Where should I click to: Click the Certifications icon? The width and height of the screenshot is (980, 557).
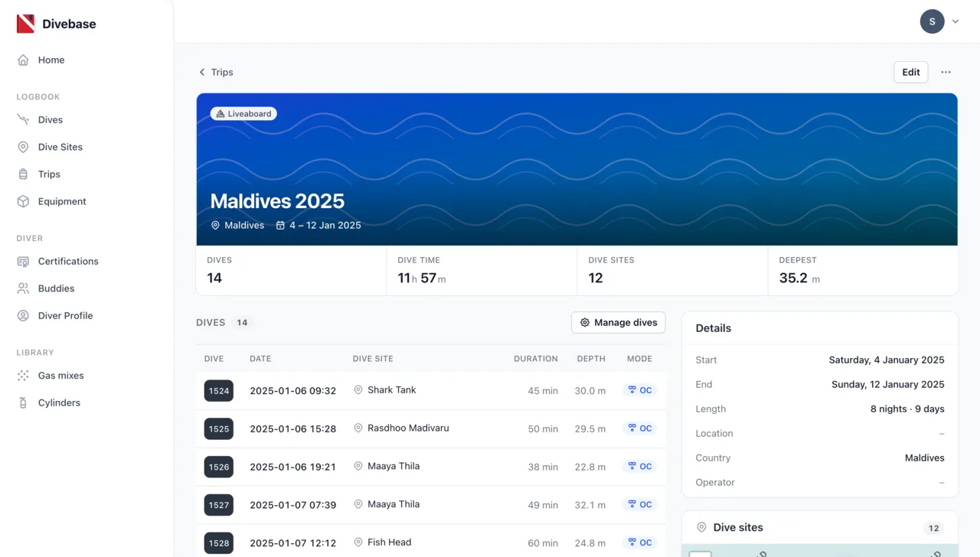pos(23,261)
